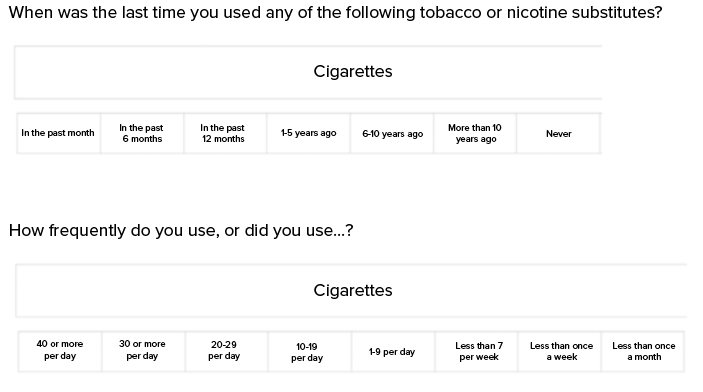Choose 'Never' for last cigarette use
This screenshot has height=392, width=703.
point(558,133)
